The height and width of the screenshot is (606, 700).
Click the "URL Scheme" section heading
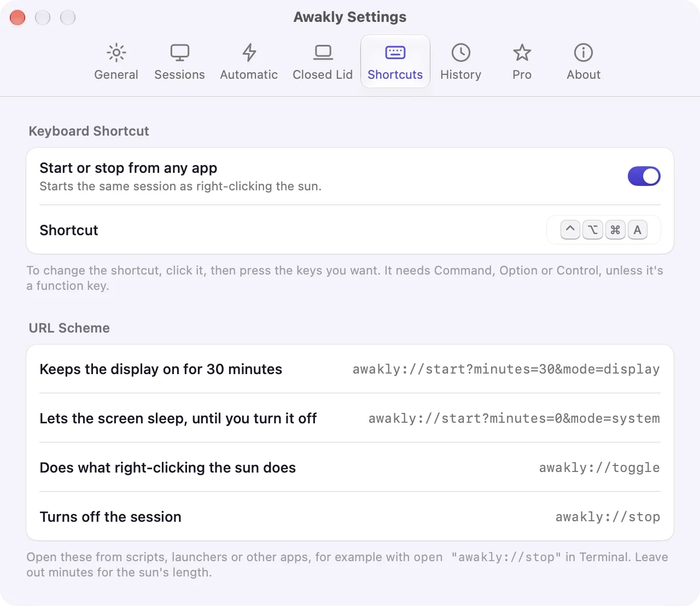(69, 328)
